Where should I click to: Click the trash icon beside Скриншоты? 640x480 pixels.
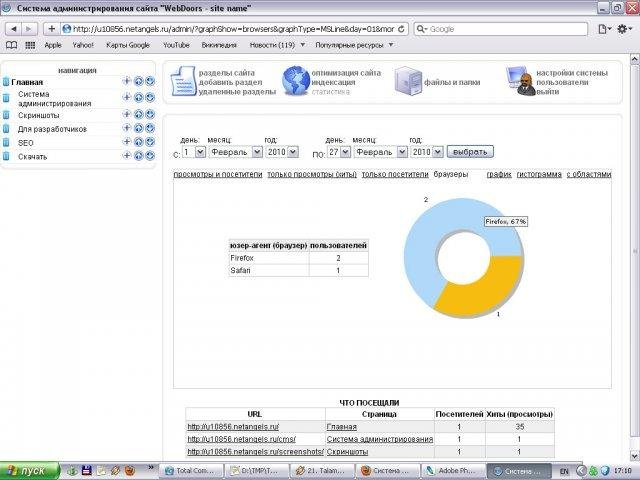pos(6,115)
